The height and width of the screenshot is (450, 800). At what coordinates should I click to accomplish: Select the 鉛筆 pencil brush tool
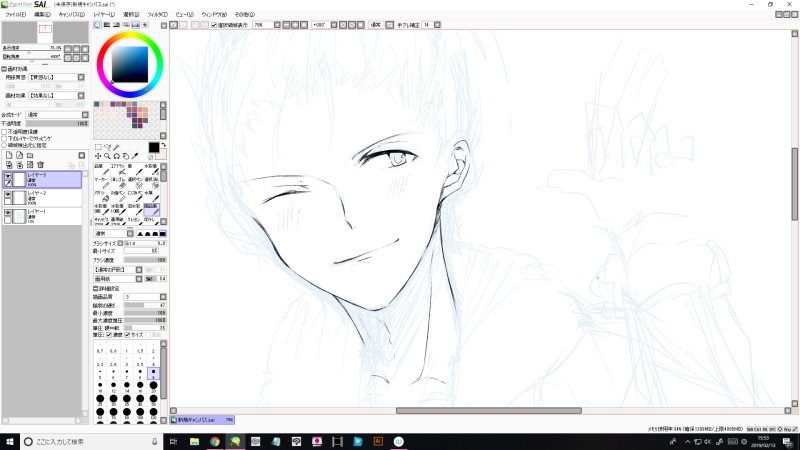tap(101, 169)
